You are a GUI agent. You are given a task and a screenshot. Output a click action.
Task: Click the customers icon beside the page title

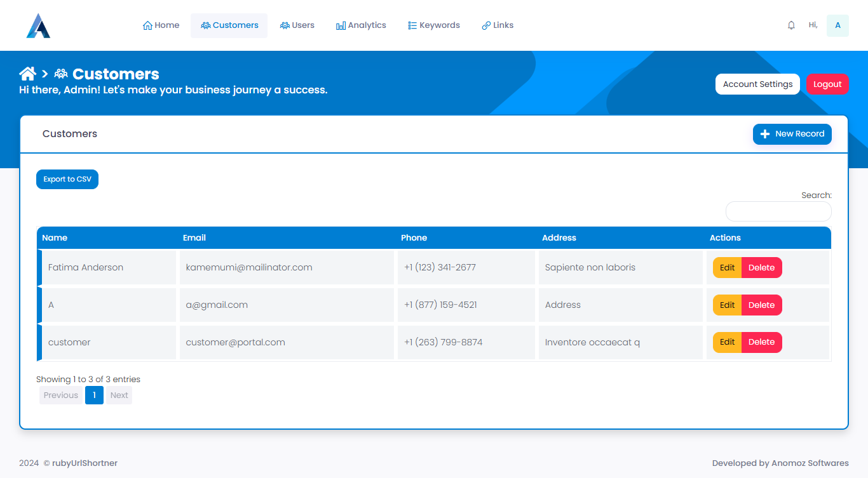click(61, 74)
